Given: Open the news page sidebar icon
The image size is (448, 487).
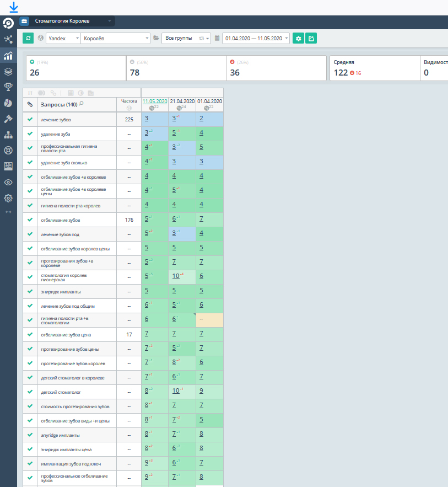Looking at the screenshot, I should tap(8, 166).
